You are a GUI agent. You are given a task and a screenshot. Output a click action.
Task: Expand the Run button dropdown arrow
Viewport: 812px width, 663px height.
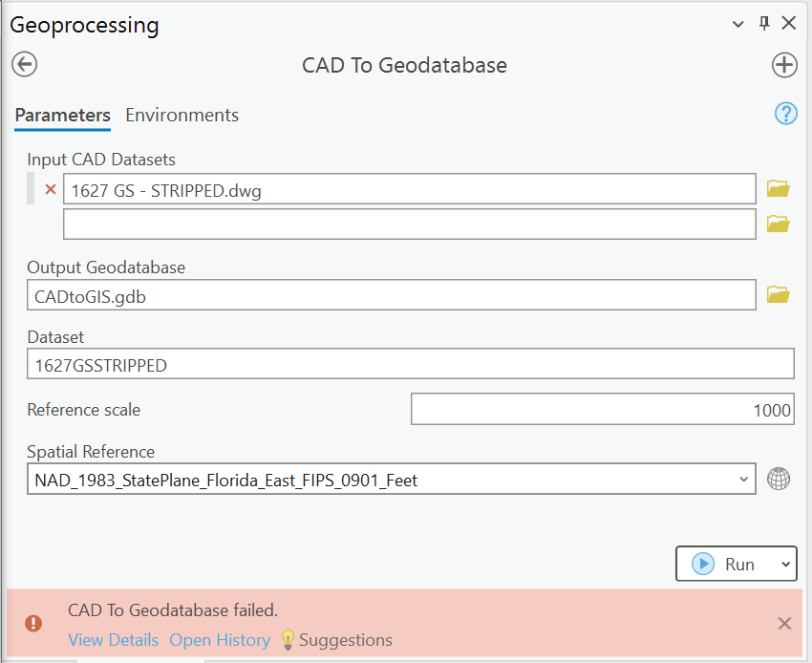click(785, 564)
